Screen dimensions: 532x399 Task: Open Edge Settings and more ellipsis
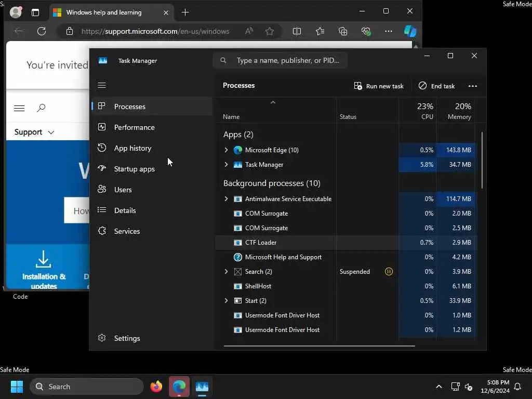(389, 31)
